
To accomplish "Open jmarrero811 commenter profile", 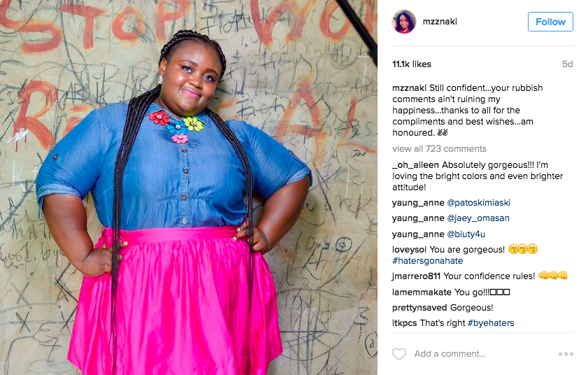I will [x=416, y=276].
